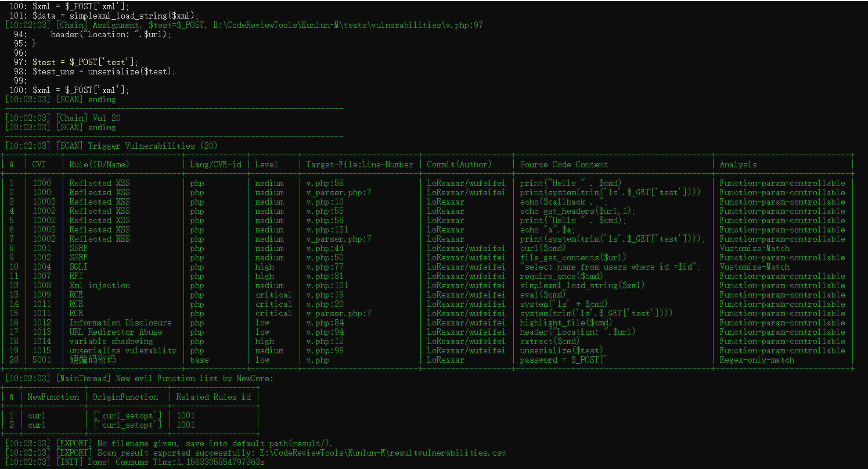This screenshot has width=868, height=469.
Task: Select the "v.php:77" target file cell
Action: click(x=325, y=267)
